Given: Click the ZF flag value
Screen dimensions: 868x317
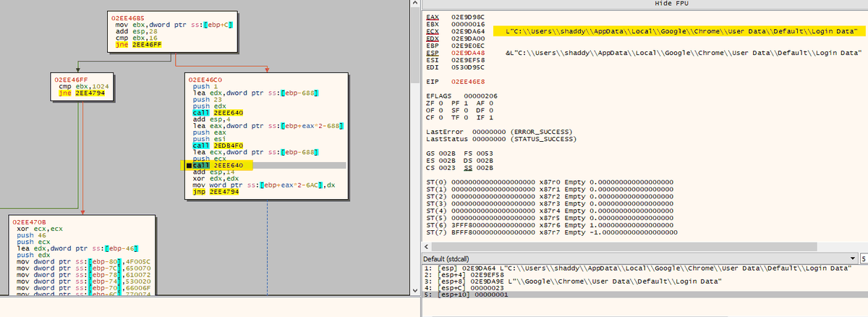Looking at the screenshot, I should tap(441, 103).
